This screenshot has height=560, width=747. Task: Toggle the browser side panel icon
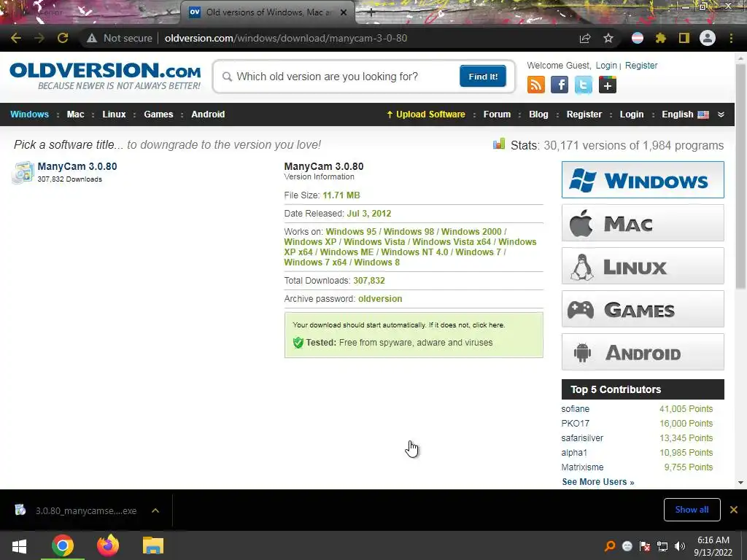684,38
